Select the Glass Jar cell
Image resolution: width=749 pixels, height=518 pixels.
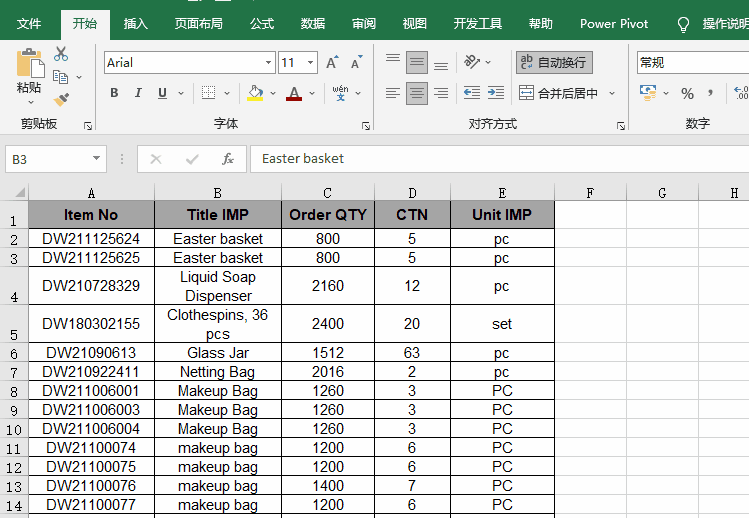click(x=218, y=353)
